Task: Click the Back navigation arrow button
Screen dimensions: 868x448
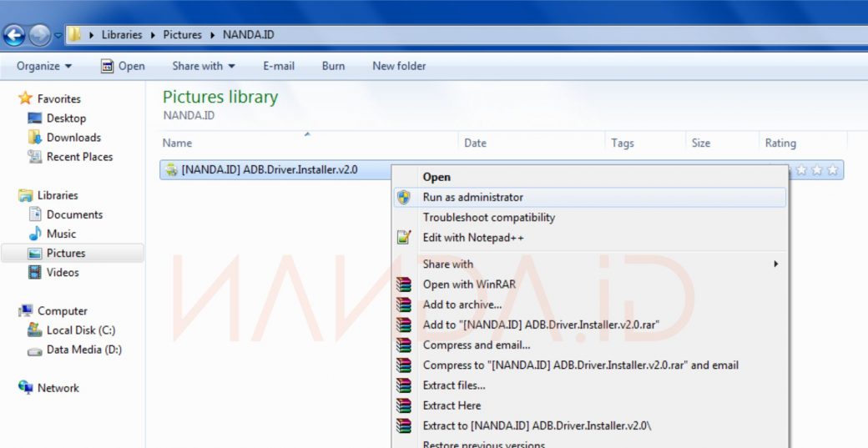Action: click(14, 35)
